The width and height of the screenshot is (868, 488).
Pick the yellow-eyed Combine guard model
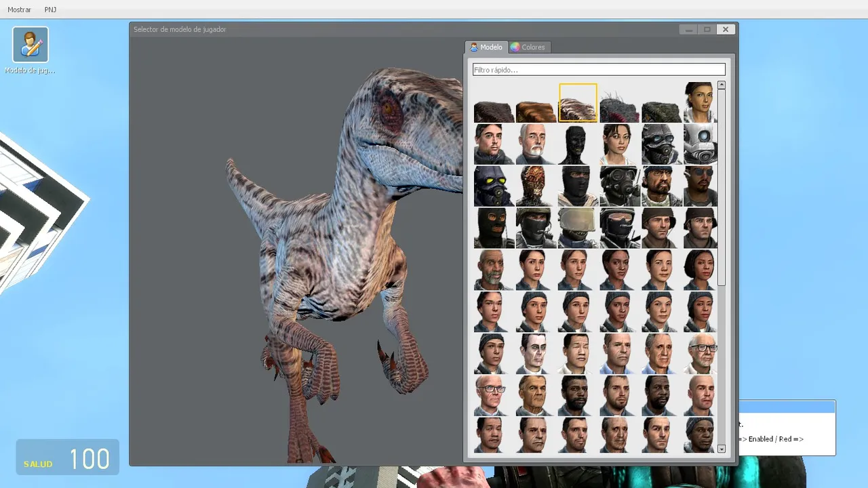click(494, 186)
